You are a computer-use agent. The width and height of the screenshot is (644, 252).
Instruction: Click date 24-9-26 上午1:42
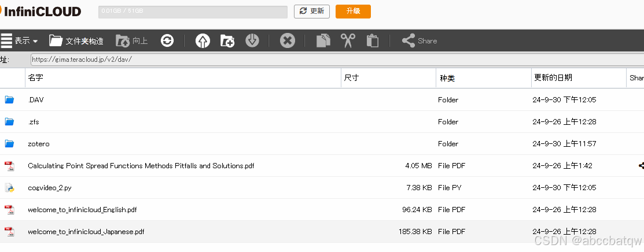562,166
